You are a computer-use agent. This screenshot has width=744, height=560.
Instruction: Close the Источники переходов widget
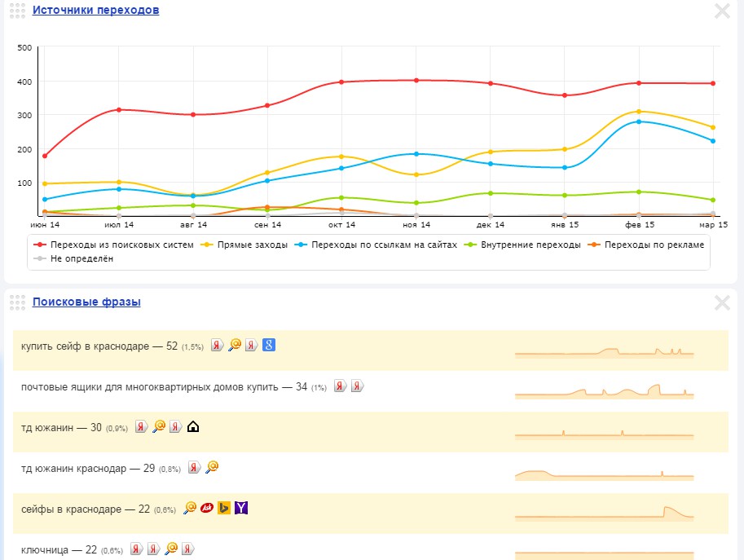click(x=722, y=11)
